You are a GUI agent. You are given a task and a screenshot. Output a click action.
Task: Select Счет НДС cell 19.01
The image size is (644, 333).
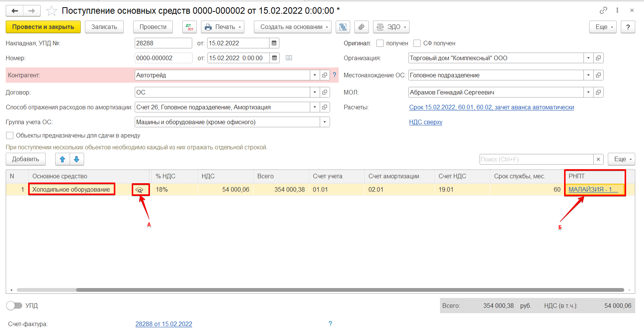(462, 190)
